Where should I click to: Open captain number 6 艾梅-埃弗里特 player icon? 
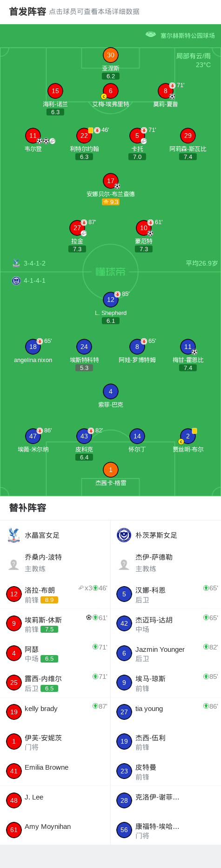pyautogui.click(x=111, y=91)
